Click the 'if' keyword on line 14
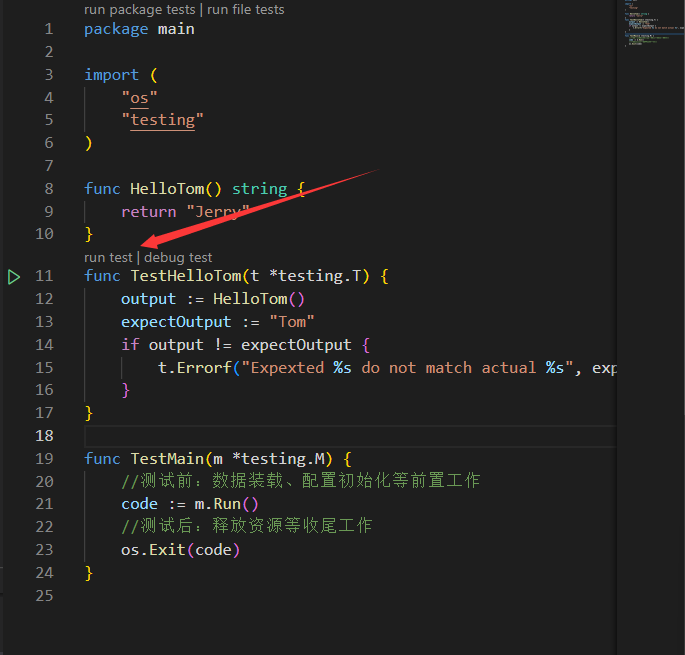Image resolution: width=685 pixels, height=655 pixels. point(130,345)
